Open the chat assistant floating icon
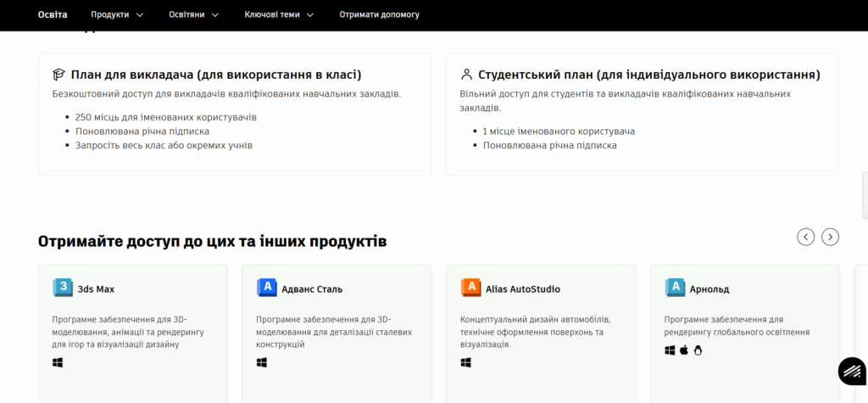The width and height of the screenshot is (868, 403). pyautogui.click(x=850, y=371)
